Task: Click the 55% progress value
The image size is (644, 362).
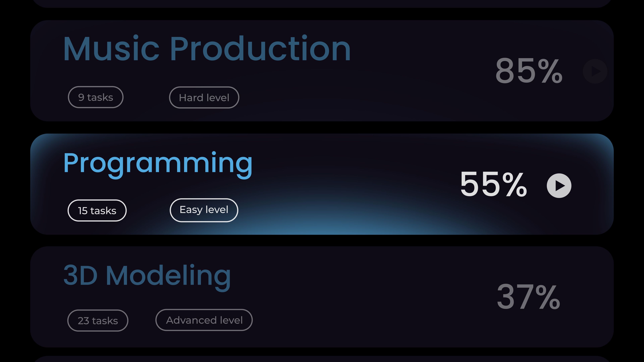Action: click(x=494, y=184)
